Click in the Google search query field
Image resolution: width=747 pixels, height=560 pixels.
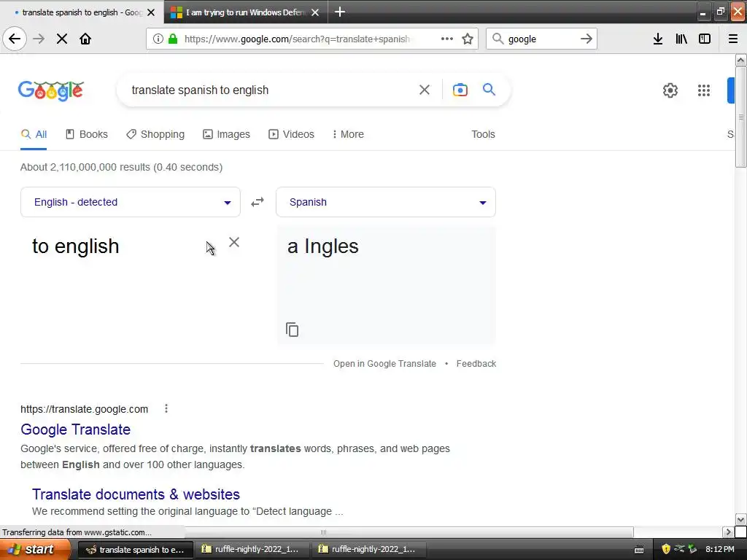tap(269, 90)
